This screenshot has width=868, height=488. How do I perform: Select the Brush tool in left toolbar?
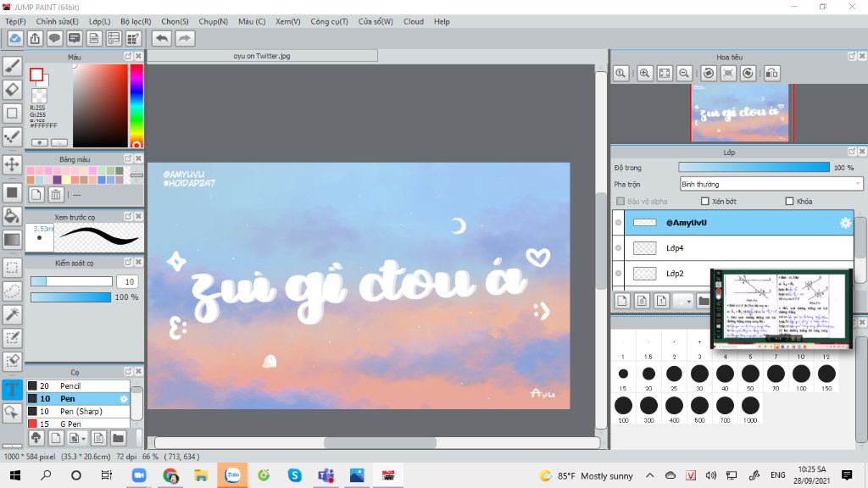(13, 66)
